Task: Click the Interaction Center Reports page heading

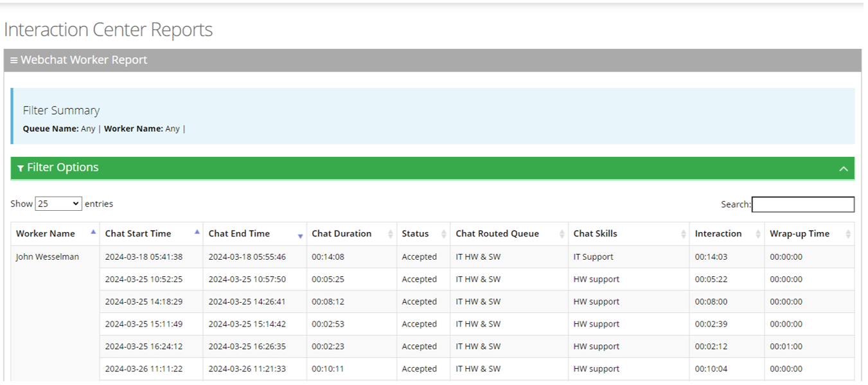Action: coord(108,30)
